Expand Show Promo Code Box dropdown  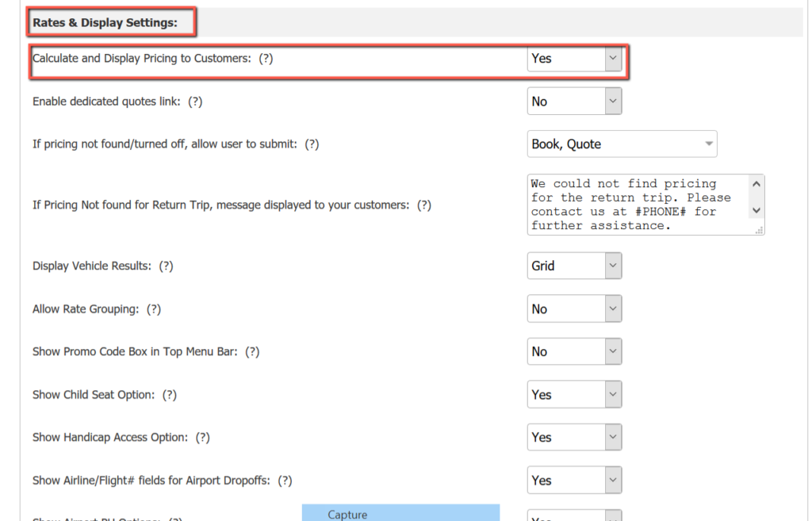574,352
